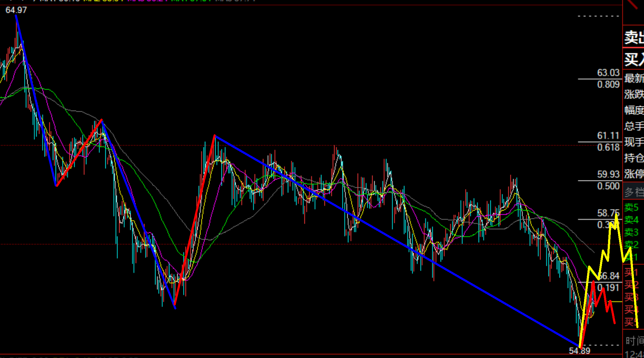Select the 卖3 ask level row
644x358 pixels.
pos(631,232)
